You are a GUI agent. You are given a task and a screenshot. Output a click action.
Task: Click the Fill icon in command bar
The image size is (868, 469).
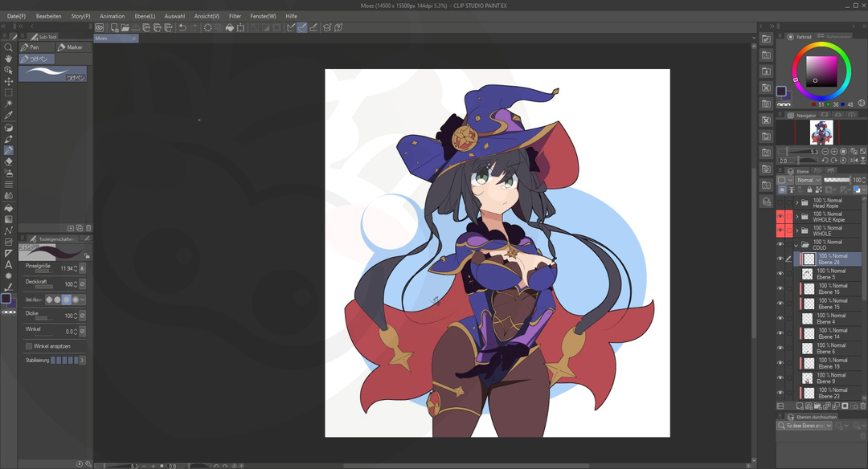pos(229,27)
